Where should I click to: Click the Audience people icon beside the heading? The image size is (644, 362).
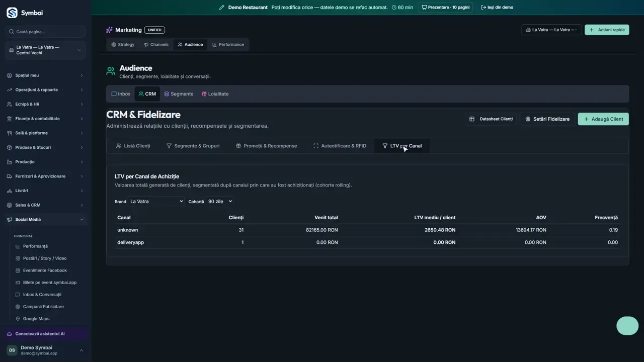tap(111, 71)
